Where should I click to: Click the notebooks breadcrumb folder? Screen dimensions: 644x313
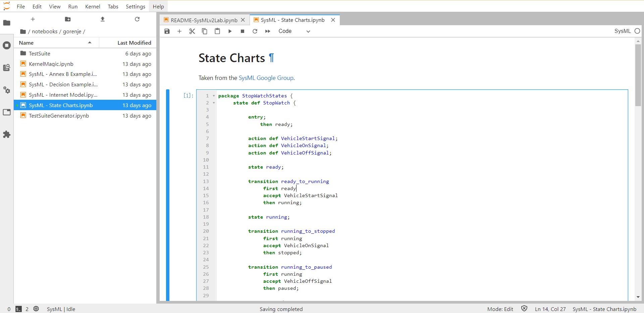45,32
